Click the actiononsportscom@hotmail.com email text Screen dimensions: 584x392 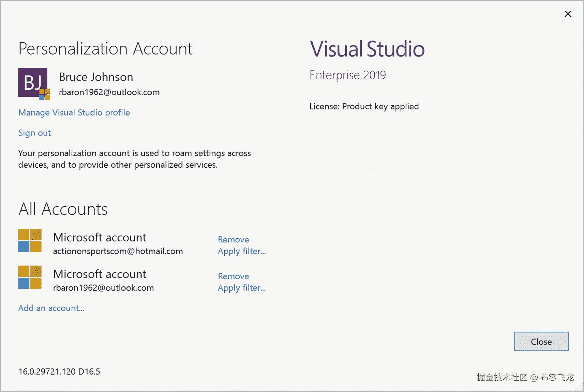[118, 251]
